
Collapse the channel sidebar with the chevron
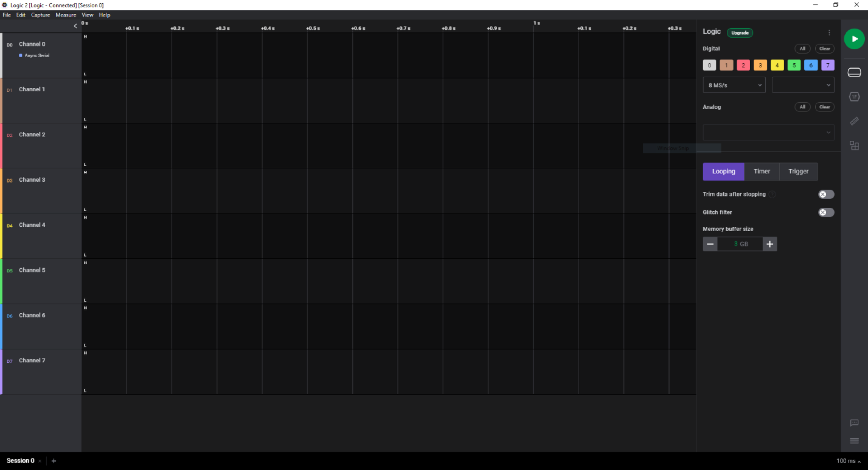(x=75, y=26)
